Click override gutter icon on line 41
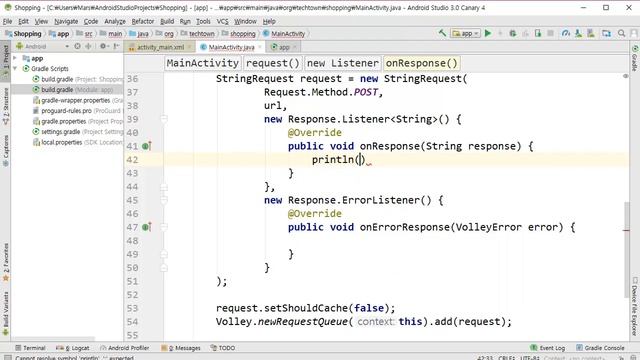This screenshot has width=640, height=360. click(147, 146)
